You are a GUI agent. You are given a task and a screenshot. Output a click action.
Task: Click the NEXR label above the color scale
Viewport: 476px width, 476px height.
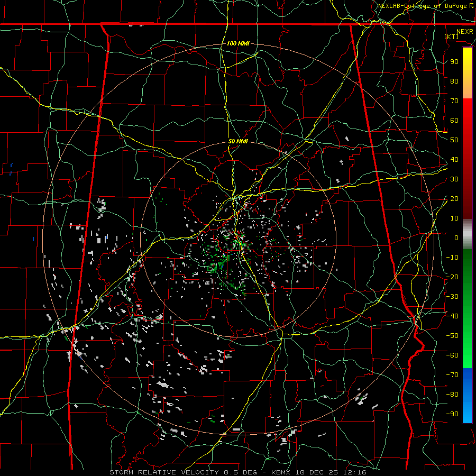click(464, 32)
